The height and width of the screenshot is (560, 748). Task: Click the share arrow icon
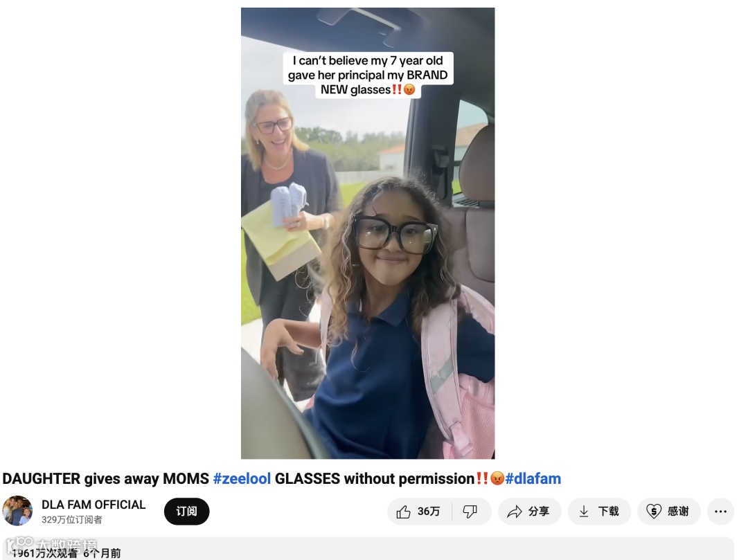[514, 512]
